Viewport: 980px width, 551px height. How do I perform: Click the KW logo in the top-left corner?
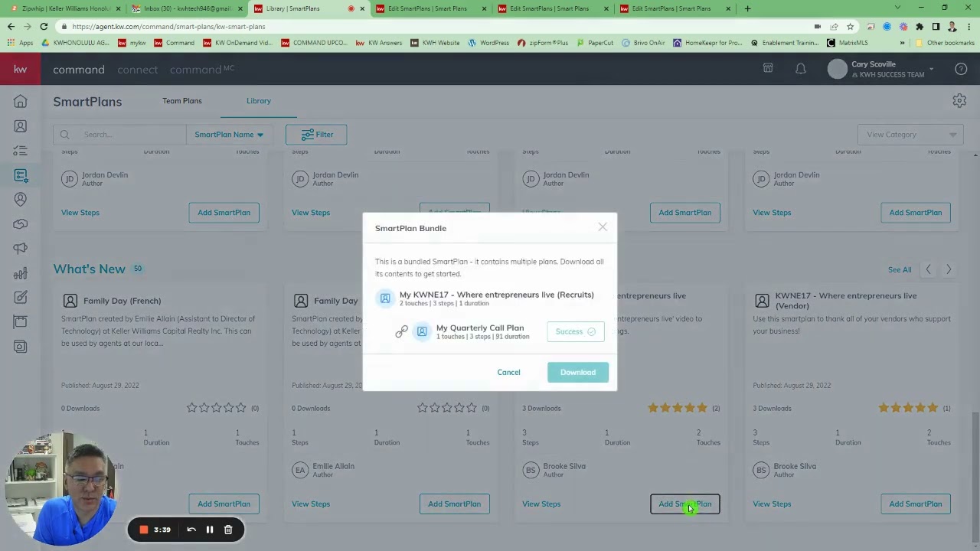(21, 70)
